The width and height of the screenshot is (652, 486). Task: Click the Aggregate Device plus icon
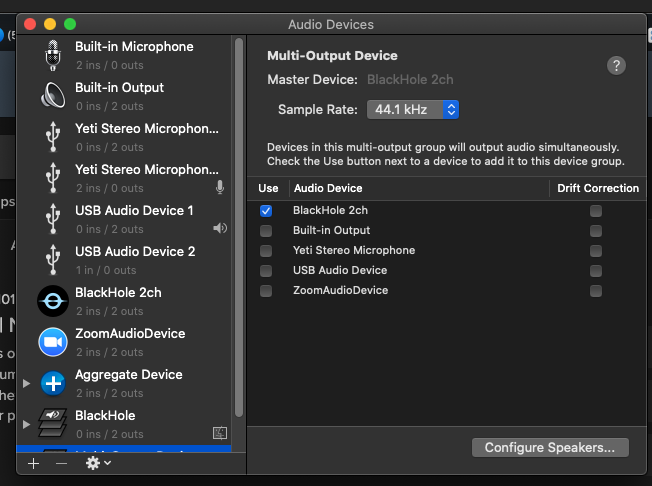point(53,383)
